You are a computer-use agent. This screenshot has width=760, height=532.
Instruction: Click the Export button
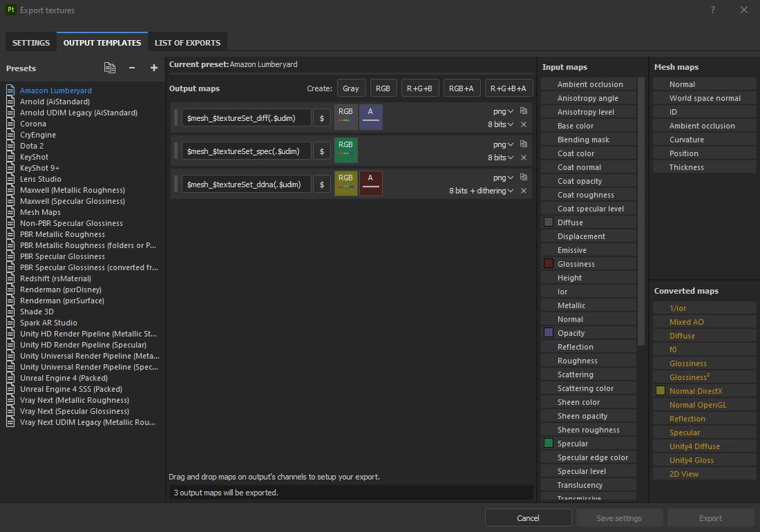[x=710, y=518]
